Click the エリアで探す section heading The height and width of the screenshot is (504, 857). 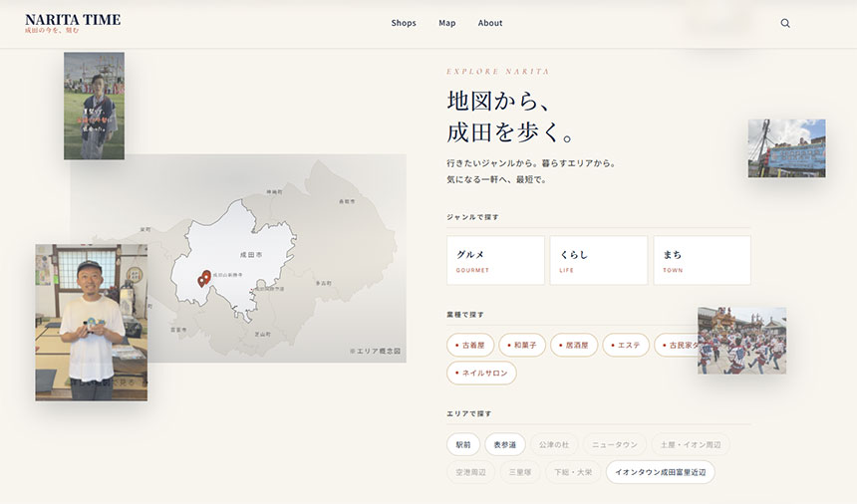pos(469,413)
